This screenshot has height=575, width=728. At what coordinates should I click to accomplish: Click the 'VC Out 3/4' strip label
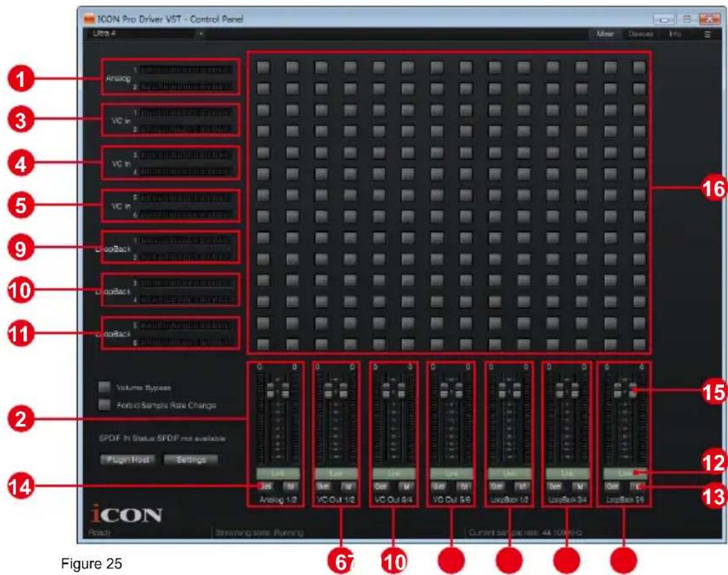[394, 500]
